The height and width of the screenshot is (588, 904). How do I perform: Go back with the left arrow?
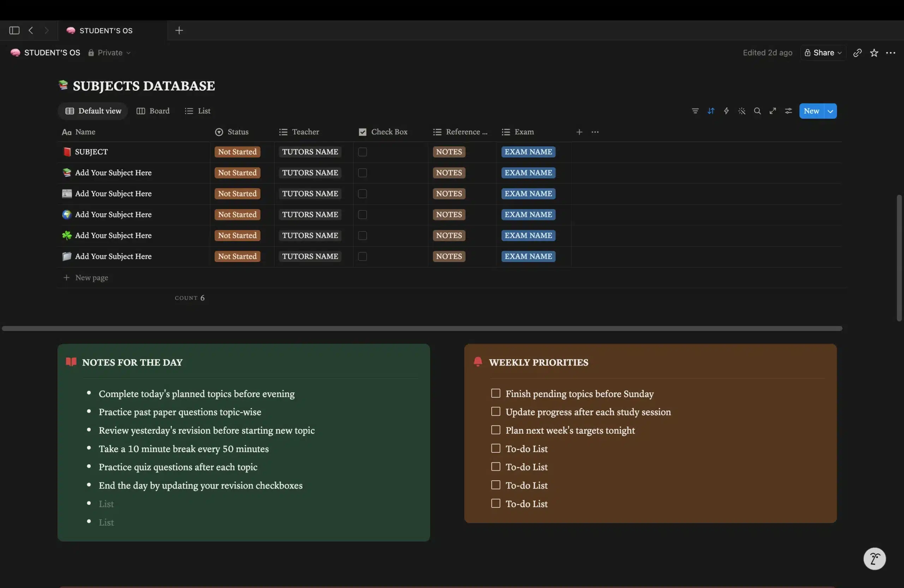31,30
